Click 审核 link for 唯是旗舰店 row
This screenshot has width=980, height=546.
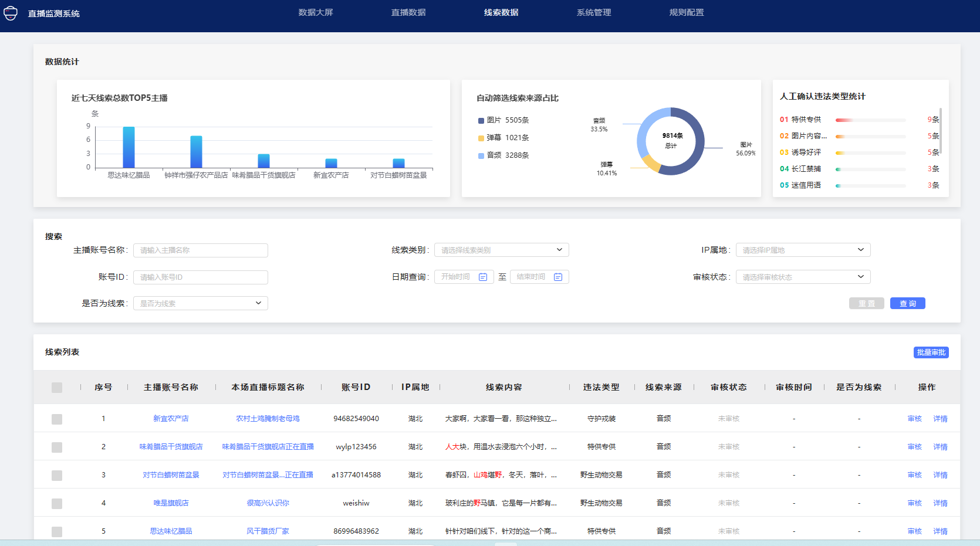point(915,503)
